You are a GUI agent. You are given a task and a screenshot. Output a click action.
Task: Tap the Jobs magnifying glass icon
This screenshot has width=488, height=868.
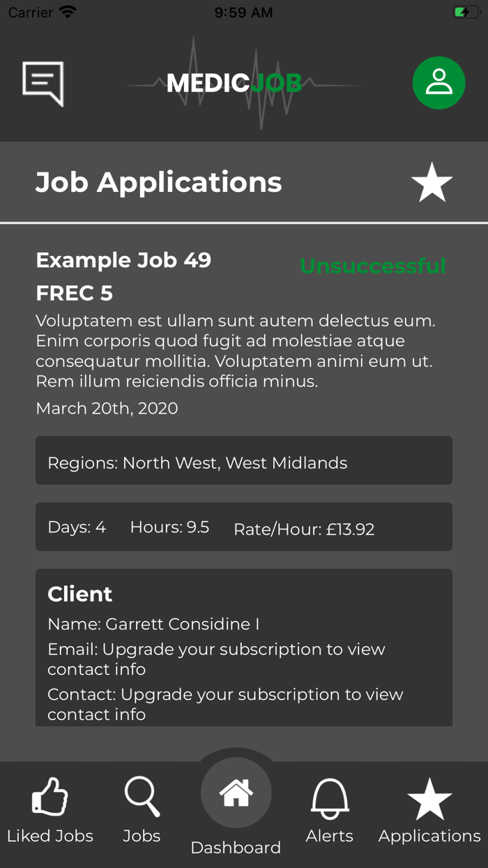pyautogui.click(x=142, y=795)
